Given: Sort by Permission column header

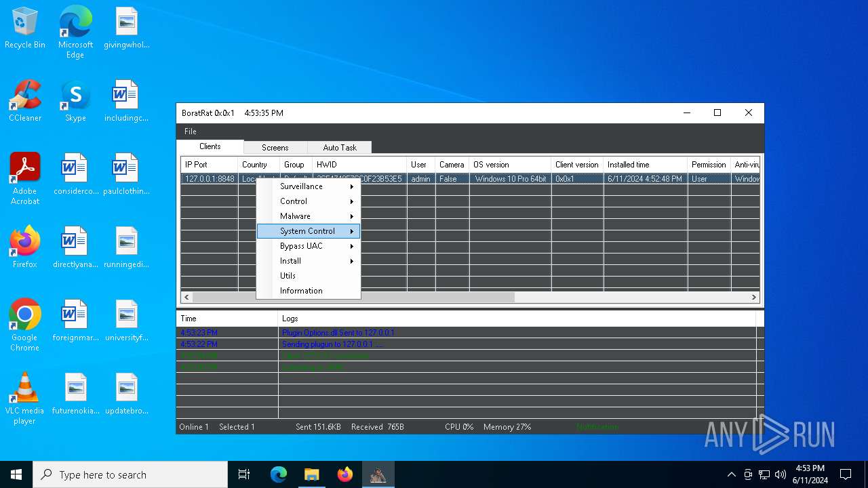Looking at the screenshot, I should click(709, 165).
